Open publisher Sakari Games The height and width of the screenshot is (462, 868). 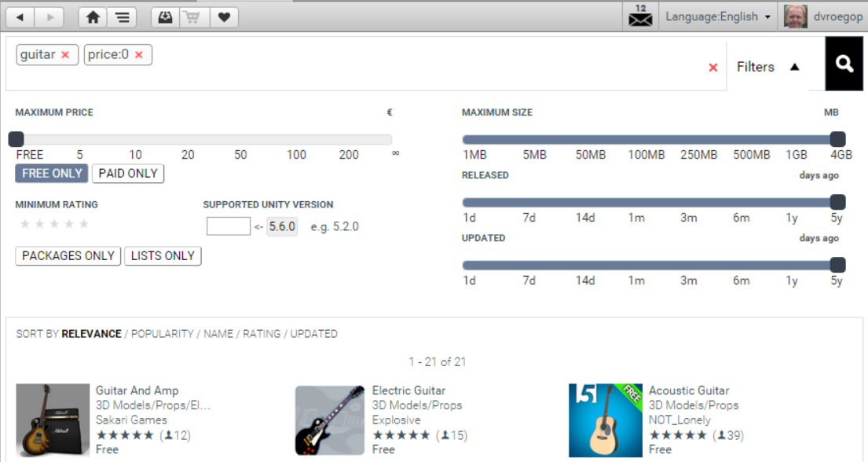pyautogui.click(x=131, y=420)
